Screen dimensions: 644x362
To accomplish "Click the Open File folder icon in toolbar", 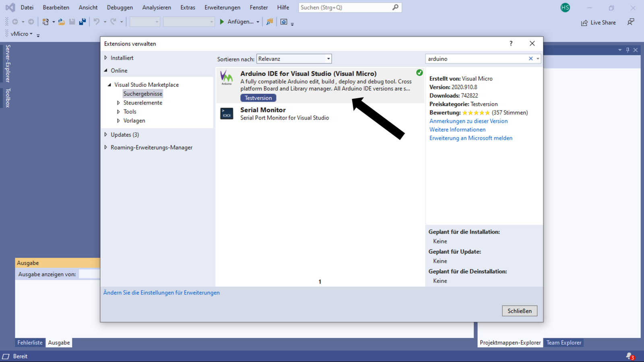I will coord(61,22).
